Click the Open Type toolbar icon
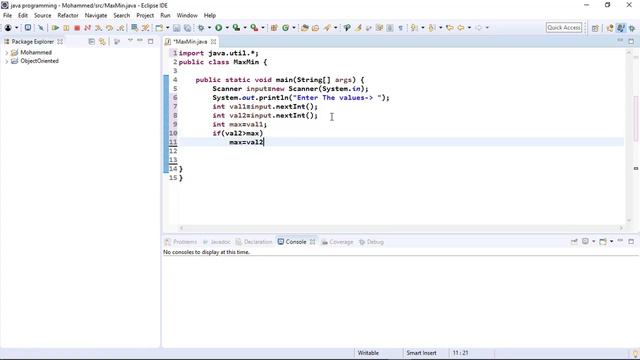 [304, 28]
